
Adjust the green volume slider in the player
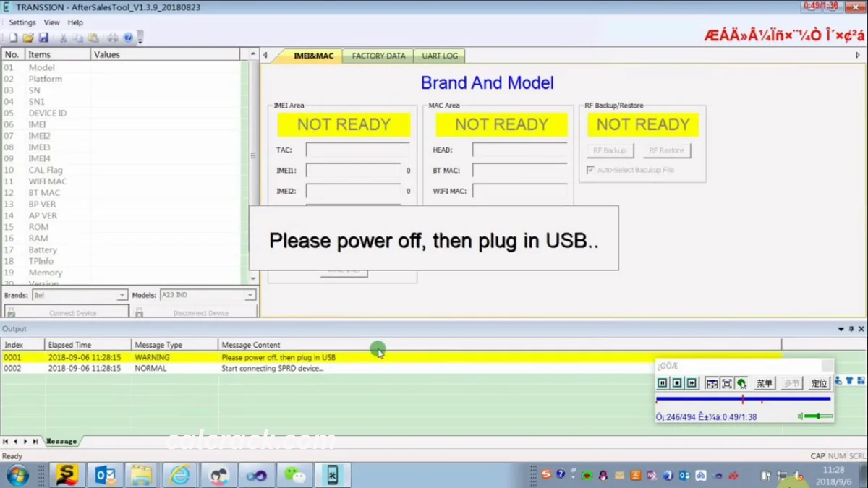pyautogui.click(x=818, y=416)
